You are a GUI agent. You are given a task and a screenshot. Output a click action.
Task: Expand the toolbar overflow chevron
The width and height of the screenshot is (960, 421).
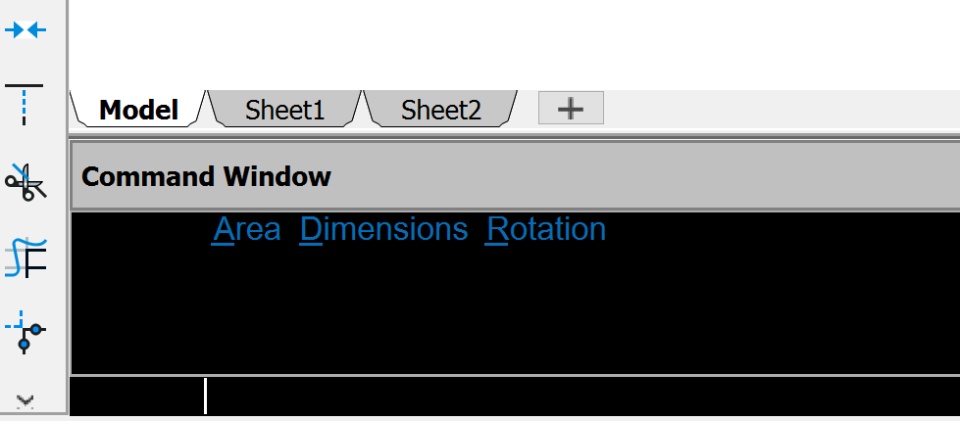tap(26, 401)
